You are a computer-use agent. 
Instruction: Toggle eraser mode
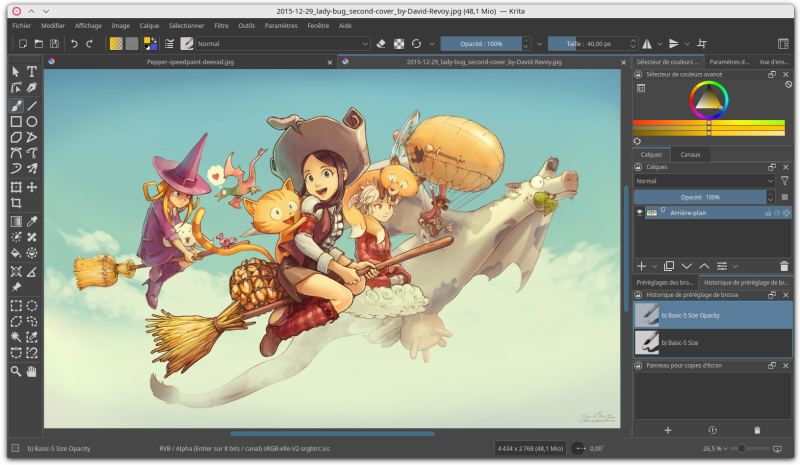381,44
